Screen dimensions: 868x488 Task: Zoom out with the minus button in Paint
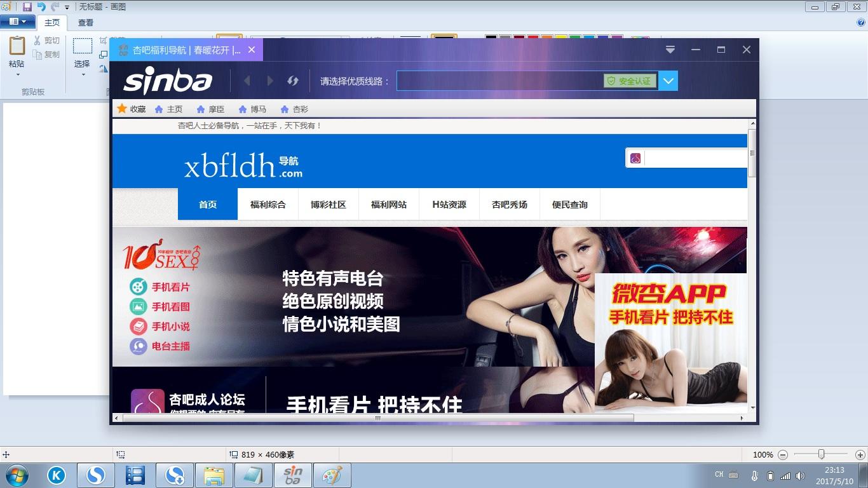[783, 455]
